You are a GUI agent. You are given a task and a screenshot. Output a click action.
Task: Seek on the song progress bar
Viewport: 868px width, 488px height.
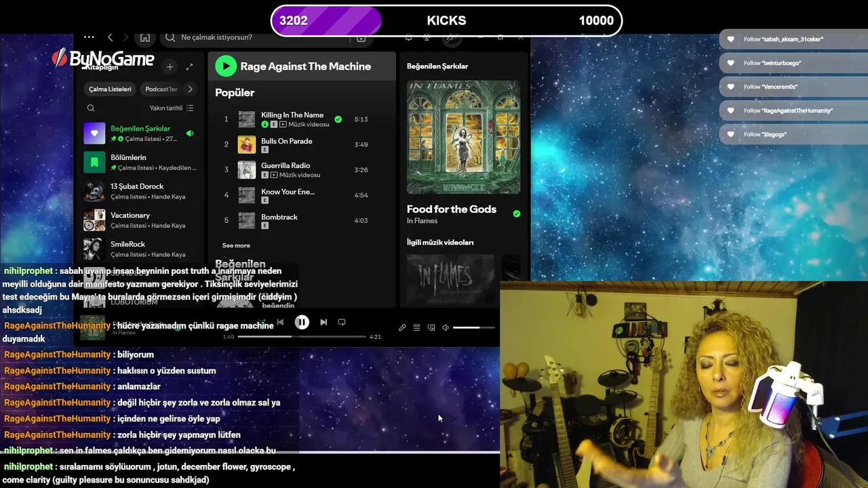(x=302, y=336)
